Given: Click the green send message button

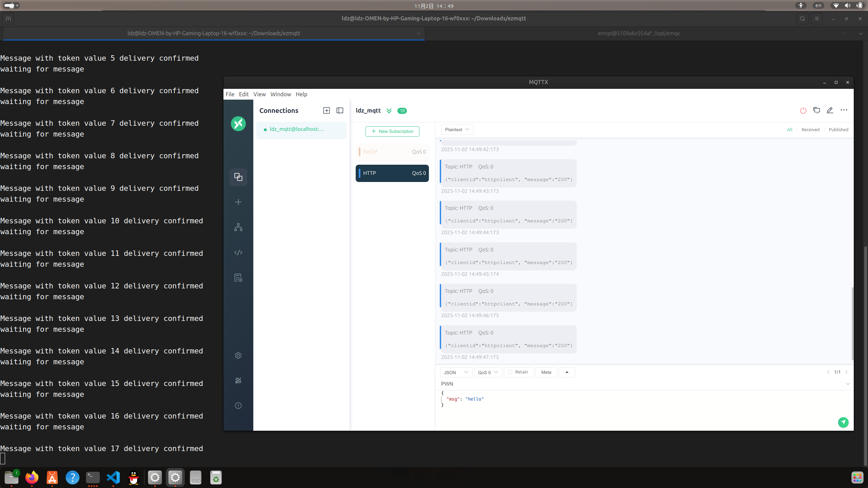Looking at the screenshot, I should [843, 422].
